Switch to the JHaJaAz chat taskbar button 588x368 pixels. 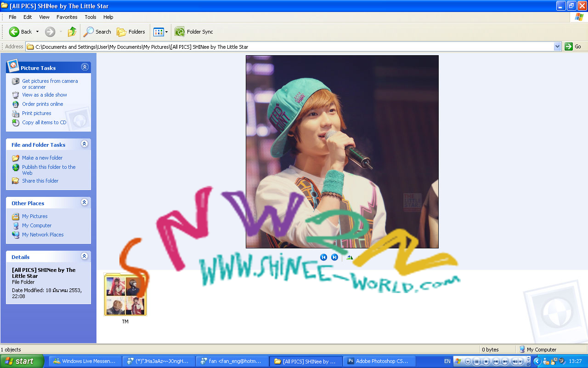(158, 361)
